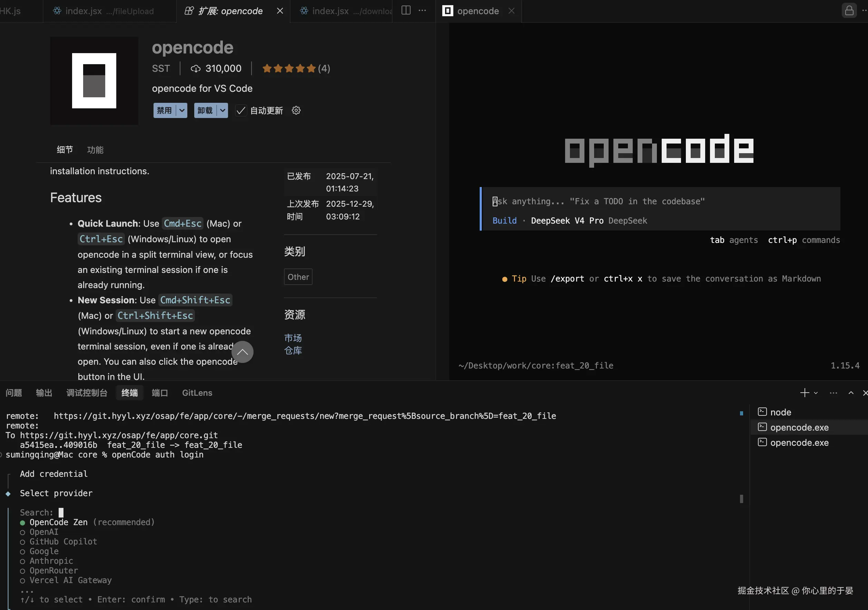Screen dimensions: 868x610
Task: Click the five-star rating
Action: (289, 68)
